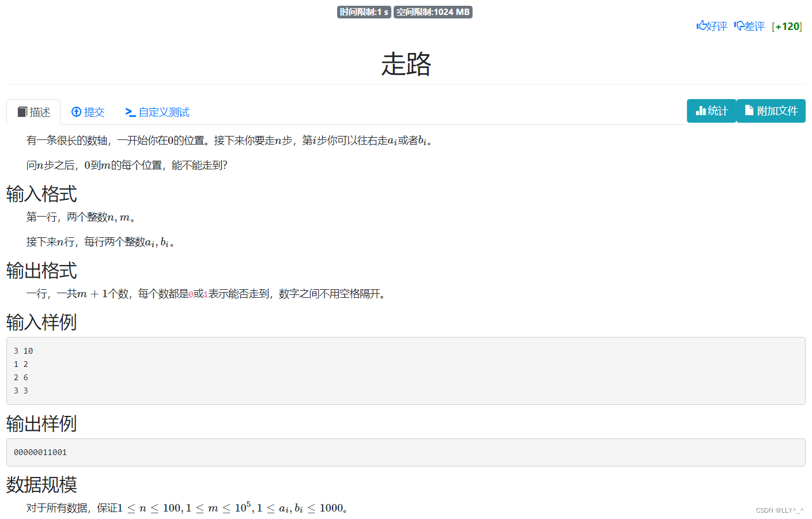Open the 自定义测试 tab

157,112
